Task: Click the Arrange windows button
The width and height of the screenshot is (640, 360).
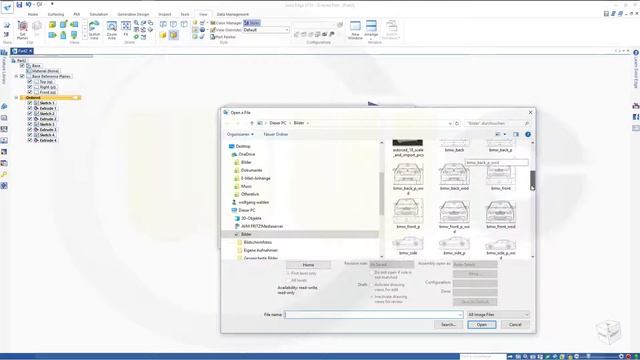Action: [371, 30]
